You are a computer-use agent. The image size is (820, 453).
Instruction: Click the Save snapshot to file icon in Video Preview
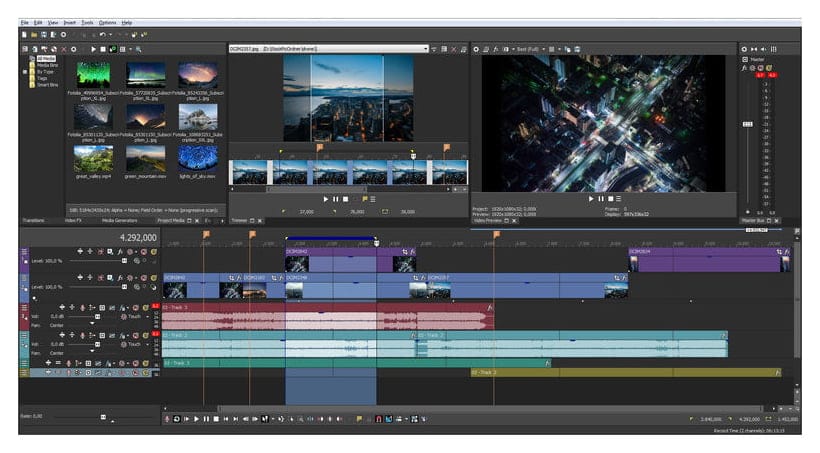tap(577, 49)
